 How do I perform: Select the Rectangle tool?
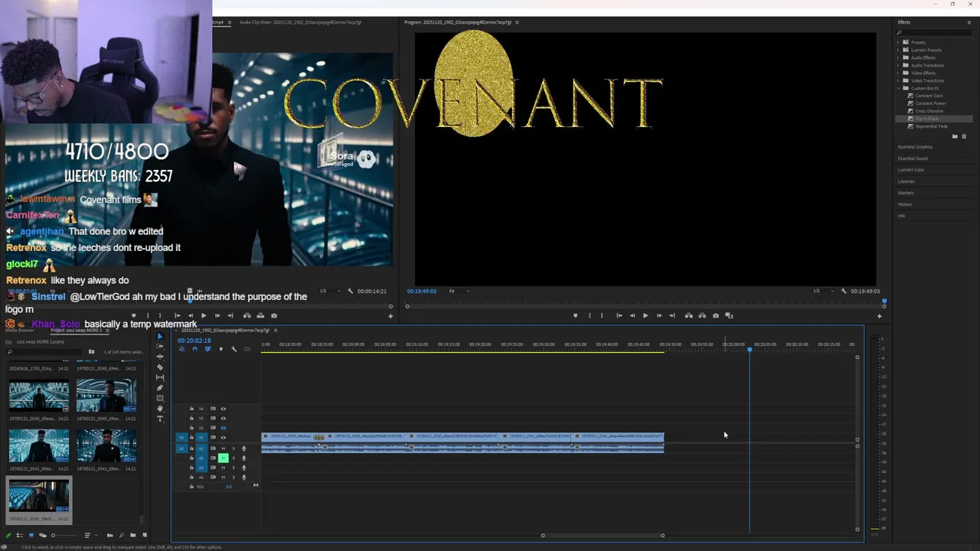tap(160, 398)
